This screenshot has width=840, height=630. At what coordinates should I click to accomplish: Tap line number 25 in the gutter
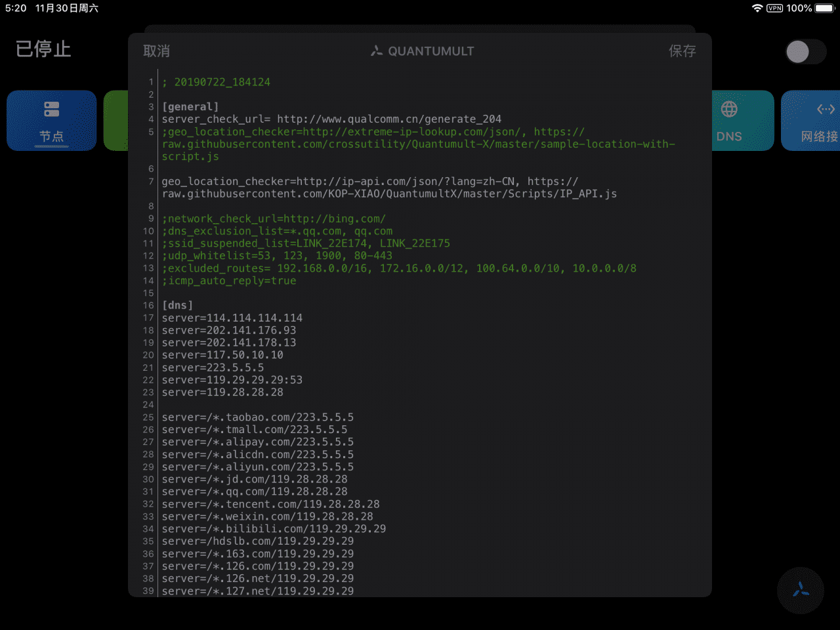[148, 417]
